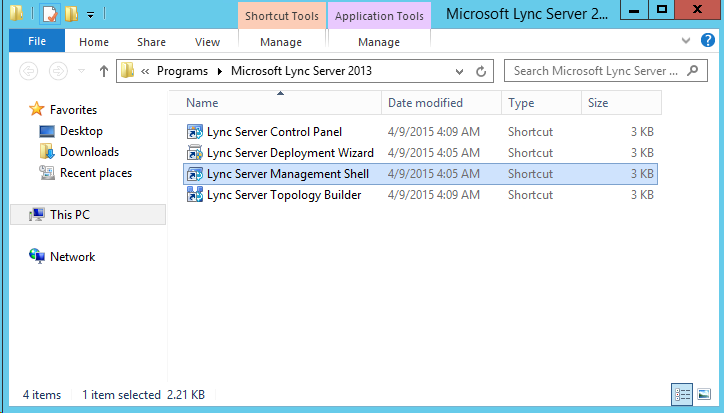724x413 pixels.
Task: Click Microsoft Lync Server 2013 breadcrumb
Action: pos(301,71)
